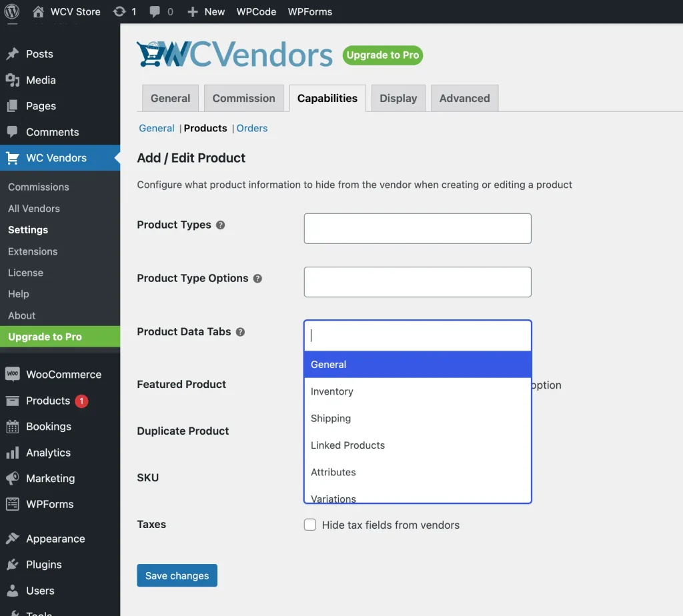The image size is (683, 616).
Task: Check Hide tax fields from vendors
Action: 310,525
